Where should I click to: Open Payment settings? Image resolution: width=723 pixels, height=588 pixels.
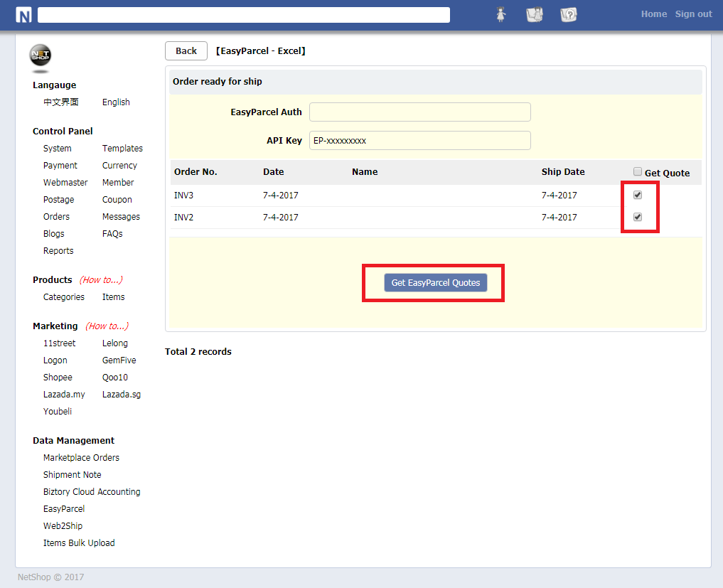[60, 165]
